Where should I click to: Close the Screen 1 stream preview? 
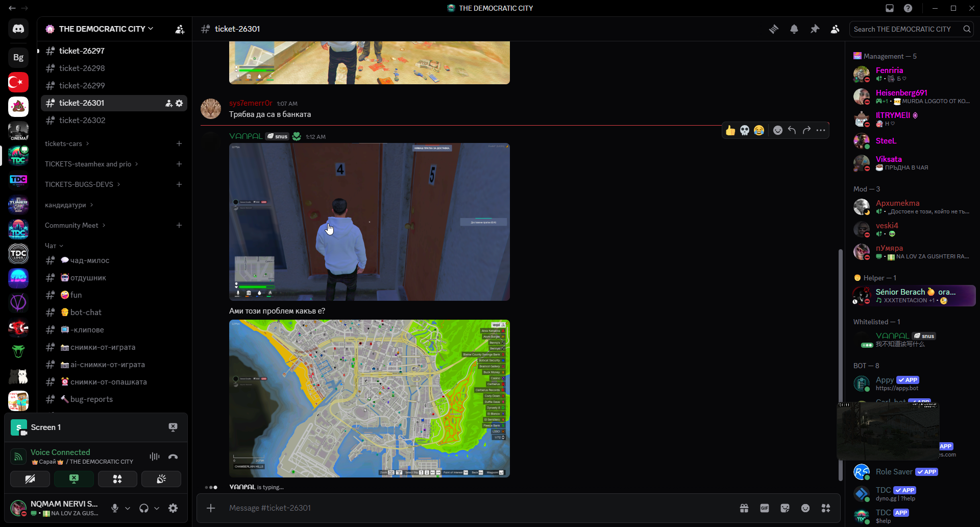[x=173, y=427]
